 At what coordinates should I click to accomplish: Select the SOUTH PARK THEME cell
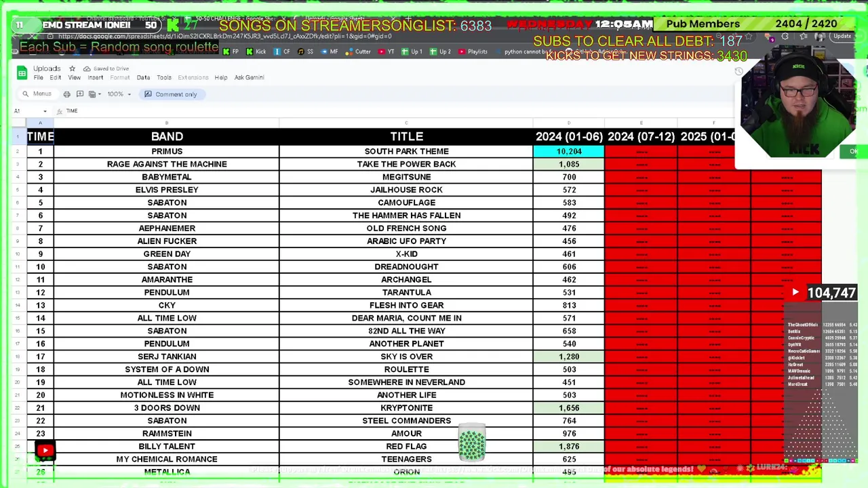coord(406,152)
